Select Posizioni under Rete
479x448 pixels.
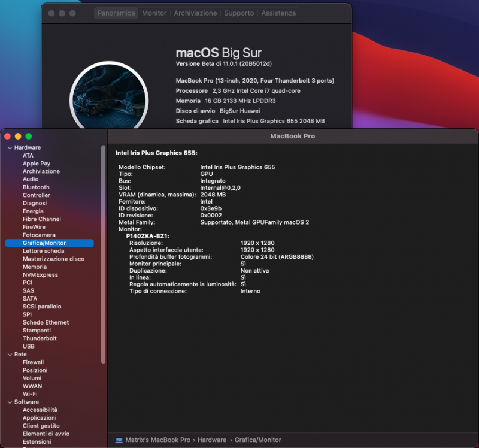[35, 370]
